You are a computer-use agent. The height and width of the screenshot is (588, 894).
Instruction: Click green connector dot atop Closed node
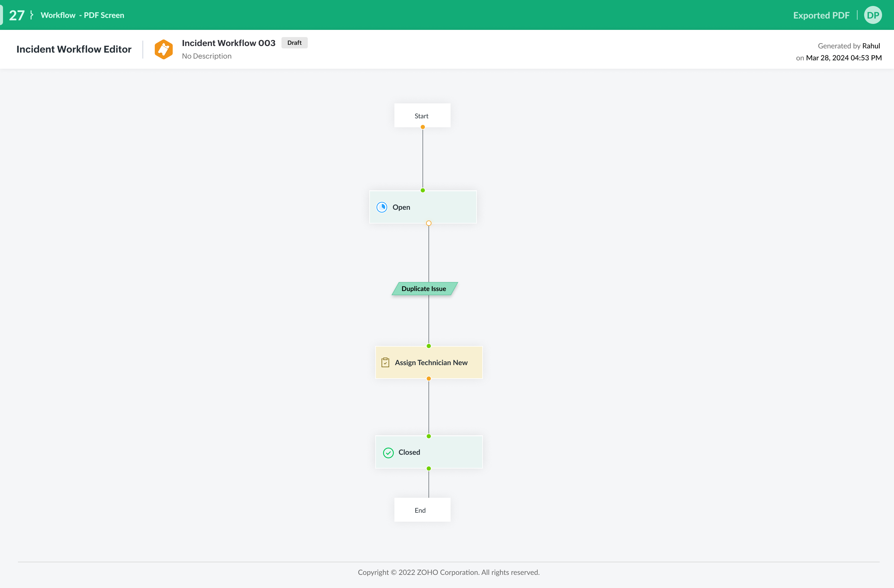(x=428, y=436)
